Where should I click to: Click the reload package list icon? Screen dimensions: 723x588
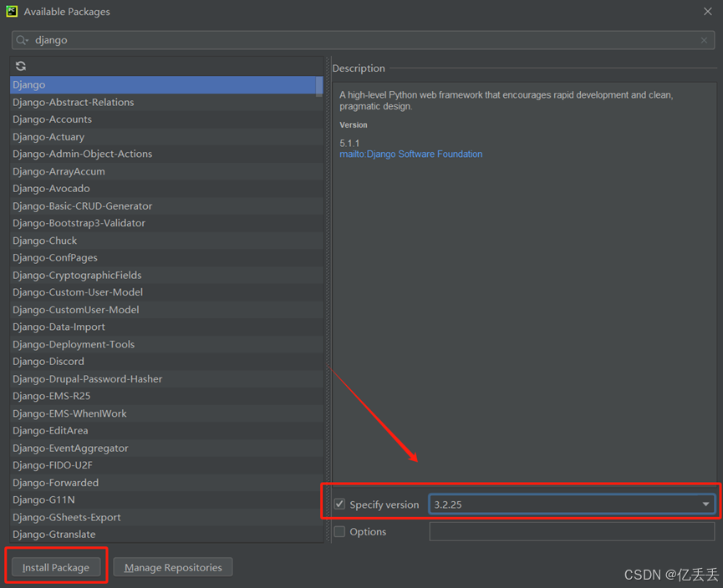[21, 66]
